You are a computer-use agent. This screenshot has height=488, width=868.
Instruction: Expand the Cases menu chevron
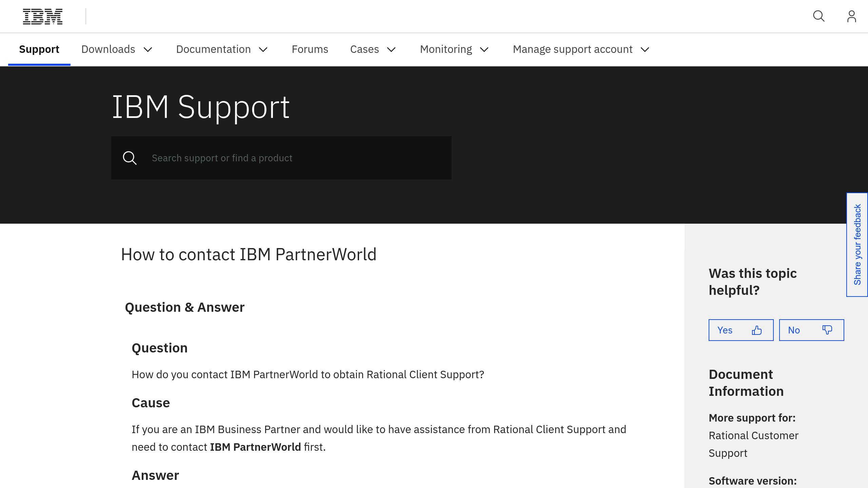pyautogui.click(x=391, y=49)
